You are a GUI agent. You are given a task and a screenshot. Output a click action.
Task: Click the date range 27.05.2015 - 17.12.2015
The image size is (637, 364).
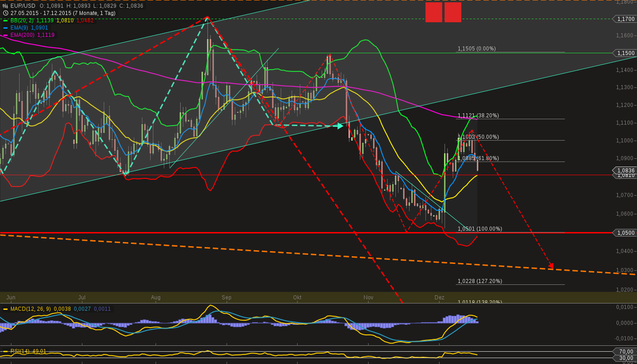pyautogui.click(x=41, y=13)
